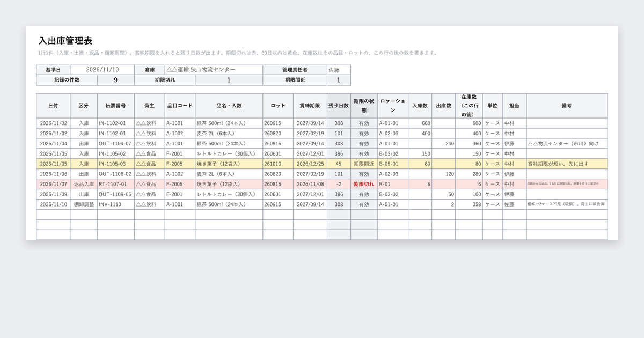Select 期限間近 status in IN-1105-03 row
This screenshot has height=338, width=644.
tap(364, 164)
